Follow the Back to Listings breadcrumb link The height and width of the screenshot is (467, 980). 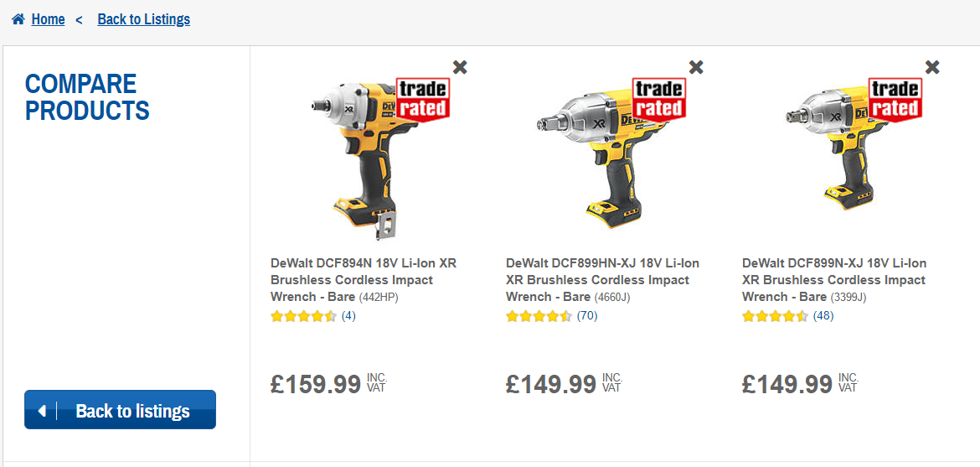tap(144, 19)
